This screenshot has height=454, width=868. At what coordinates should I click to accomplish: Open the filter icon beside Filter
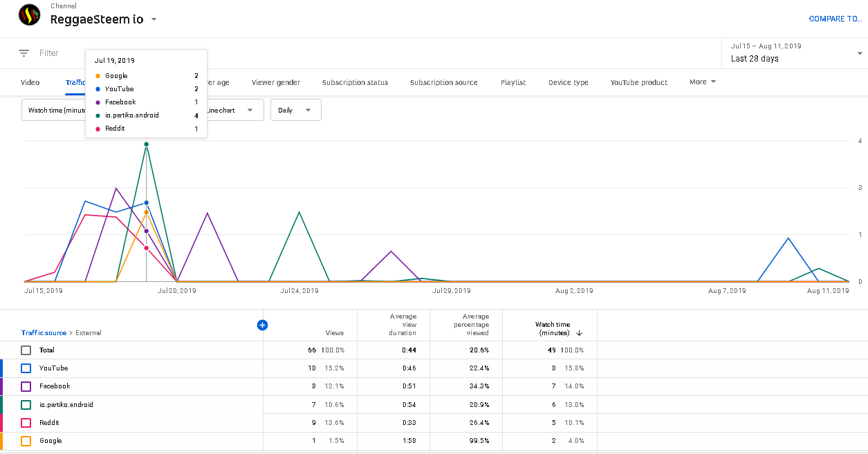tap(24, 53)
